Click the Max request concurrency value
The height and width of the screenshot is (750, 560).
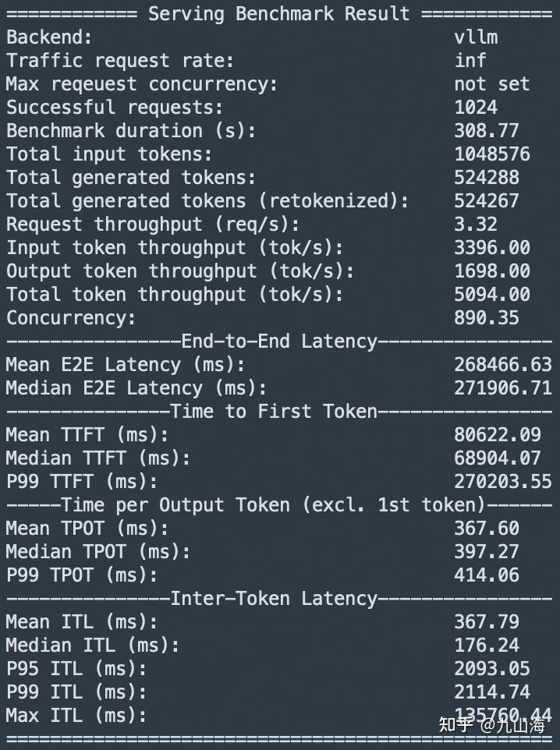click(x=491, y=83)
